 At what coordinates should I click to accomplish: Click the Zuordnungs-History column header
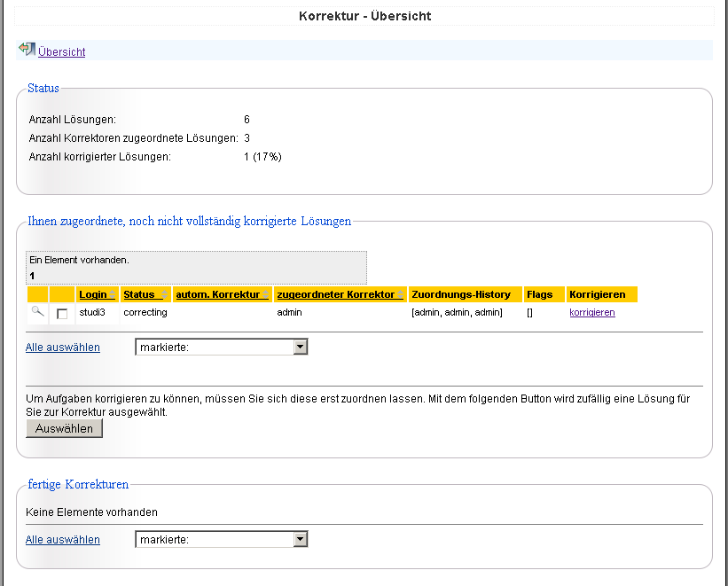coord(466,294)
